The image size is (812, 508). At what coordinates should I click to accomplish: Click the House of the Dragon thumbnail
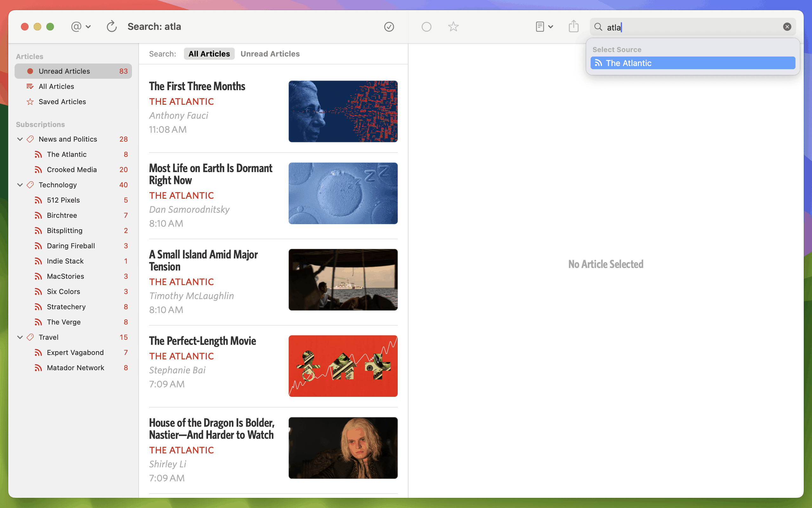(343, 448)
